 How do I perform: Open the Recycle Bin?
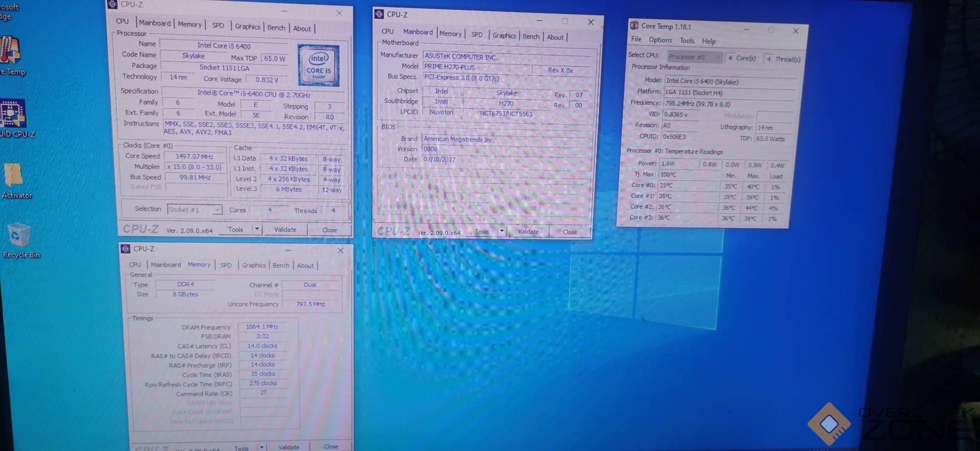click(x=20, y=241)
